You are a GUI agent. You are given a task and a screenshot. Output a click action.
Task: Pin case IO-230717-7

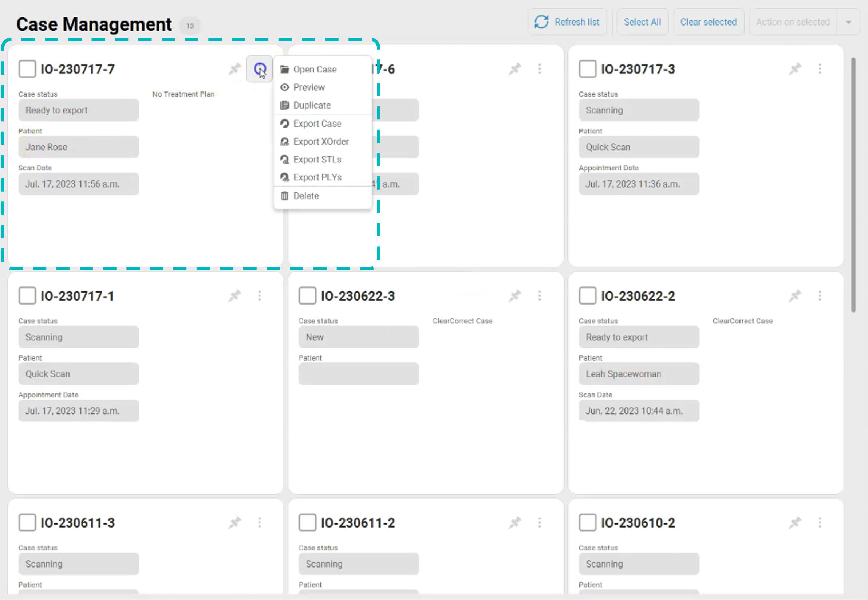coord(235,69)
